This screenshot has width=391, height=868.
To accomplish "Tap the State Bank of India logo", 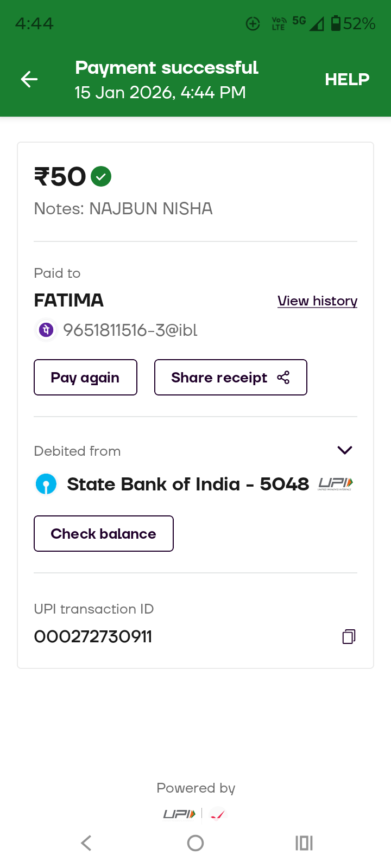I will click(x=46, y=484).
